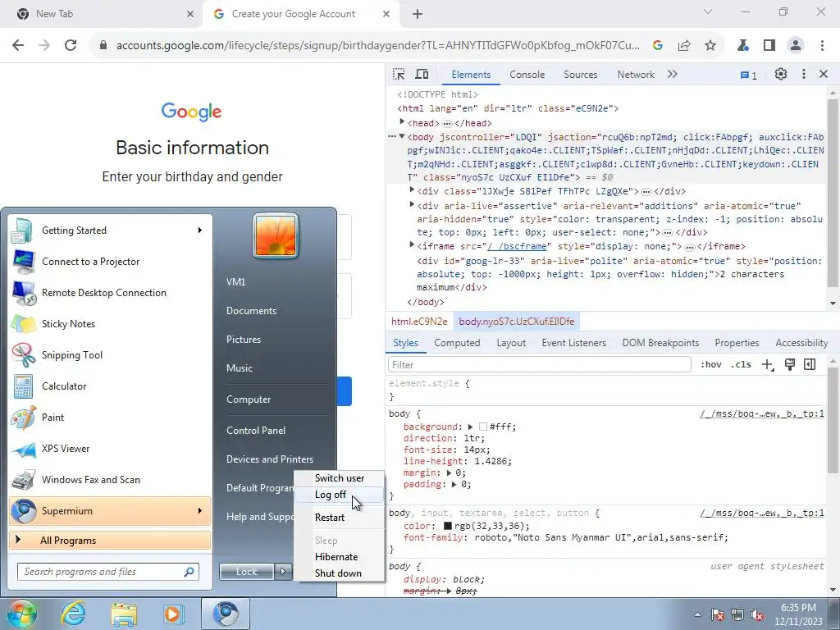Open the rgb(32,33,36) color swatch
Viewport: 840px width, 630px height.
point(448,526)
